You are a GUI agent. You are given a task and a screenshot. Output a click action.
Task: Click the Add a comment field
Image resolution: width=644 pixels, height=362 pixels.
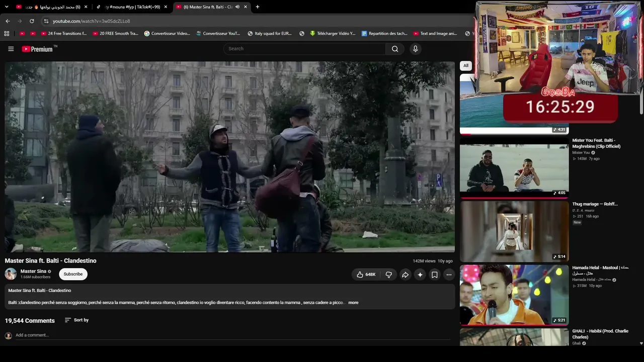point(232,335)
